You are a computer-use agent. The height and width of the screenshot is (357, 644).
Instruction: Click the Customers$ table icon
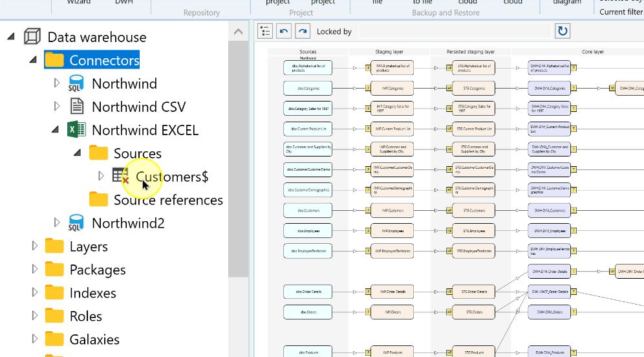pos(120,176)
